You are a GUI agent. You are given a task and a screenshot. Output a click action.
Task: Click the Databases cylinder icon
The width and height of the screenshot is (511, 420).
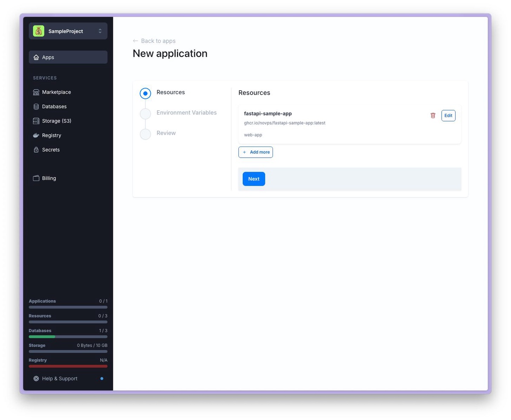(36, 106)
